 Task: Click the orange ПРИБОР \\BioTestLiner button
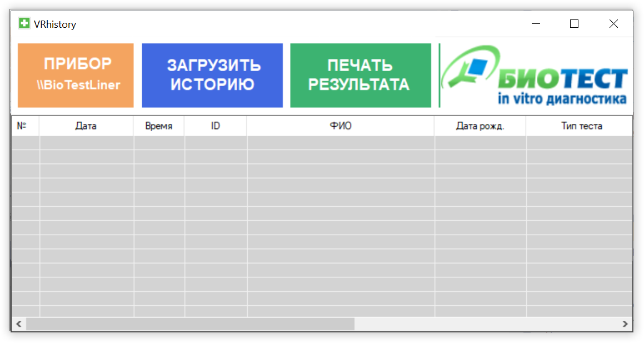76,75
